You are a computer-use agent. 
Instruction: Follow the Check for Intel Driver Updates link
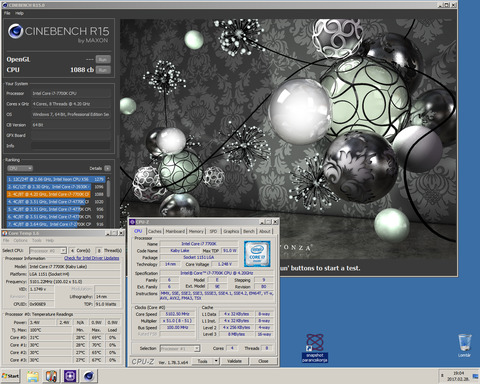(91, 258)
